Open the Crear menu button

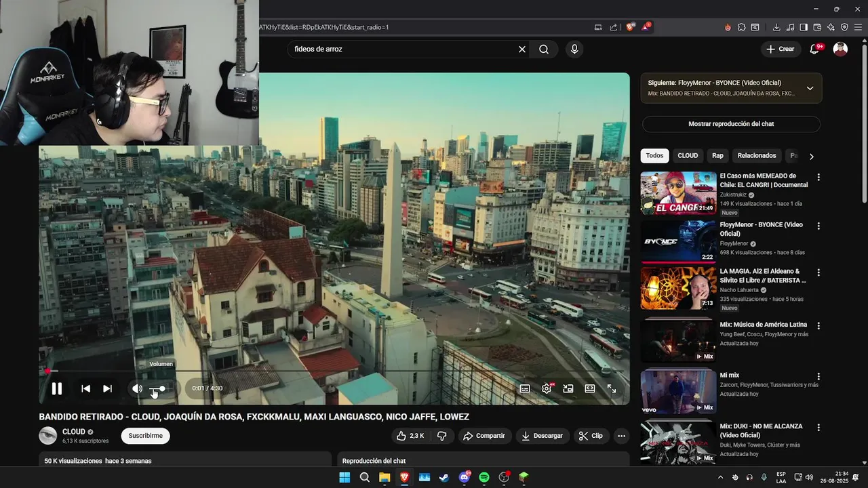coord(780,49)
